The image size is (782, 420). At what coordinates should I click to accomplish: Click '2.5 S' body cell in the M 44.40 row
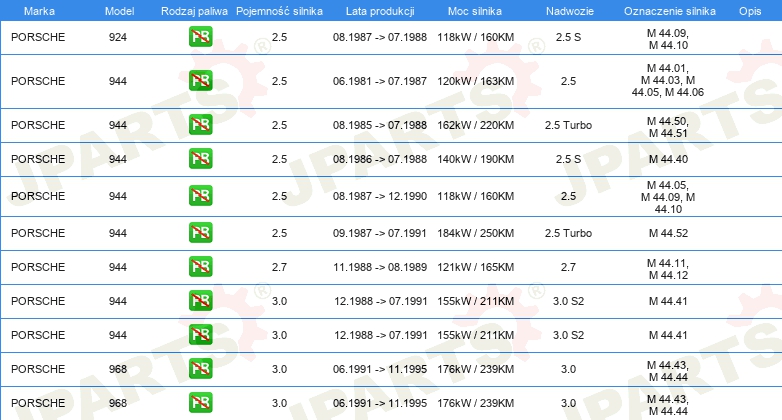tap(568, 159)
